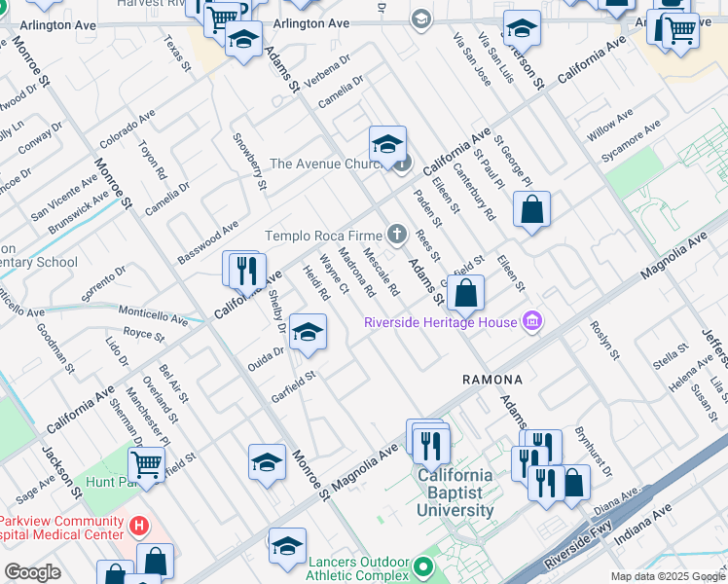Click the Snowberry St label

click(250, 162)
